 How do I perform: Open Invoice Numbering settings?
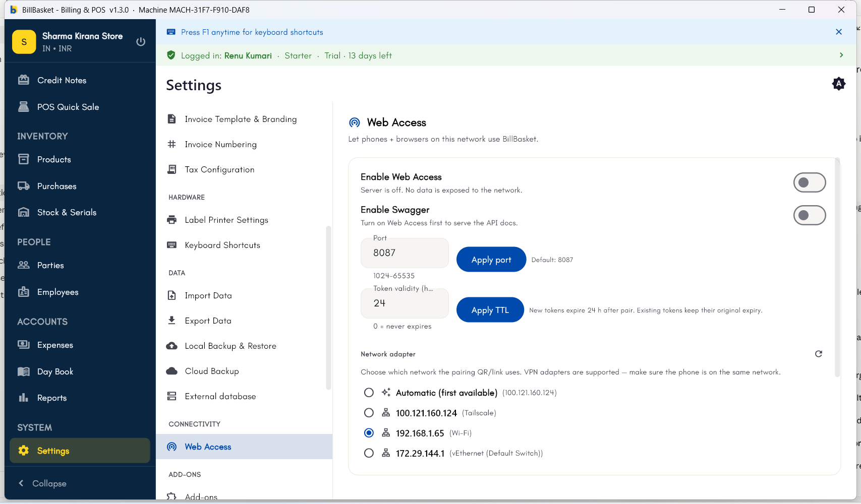(x=244, y=144)
